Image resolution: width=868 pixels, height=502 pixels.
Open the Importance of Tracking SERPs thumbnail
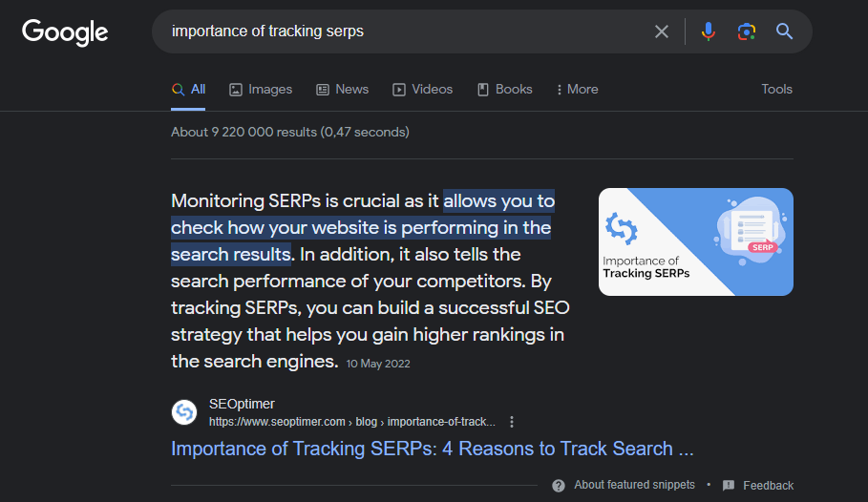click(x=695, y=241)
